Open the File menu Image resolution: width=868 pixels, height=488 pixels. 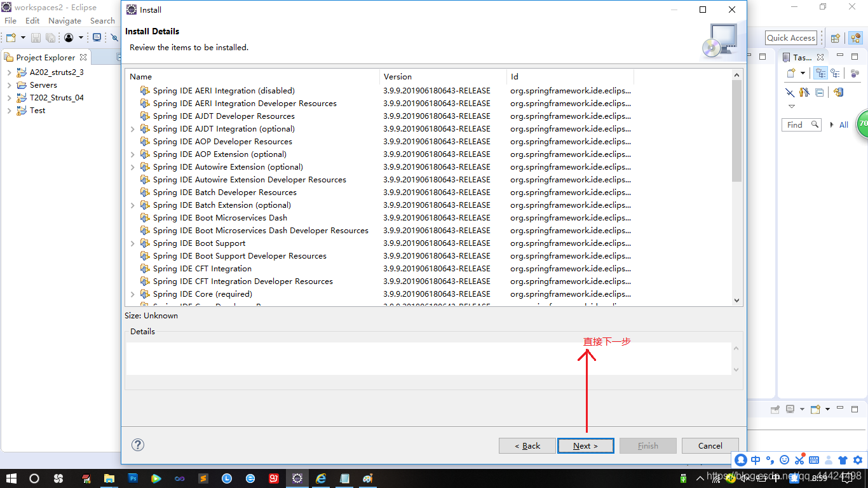click(11, 21)
